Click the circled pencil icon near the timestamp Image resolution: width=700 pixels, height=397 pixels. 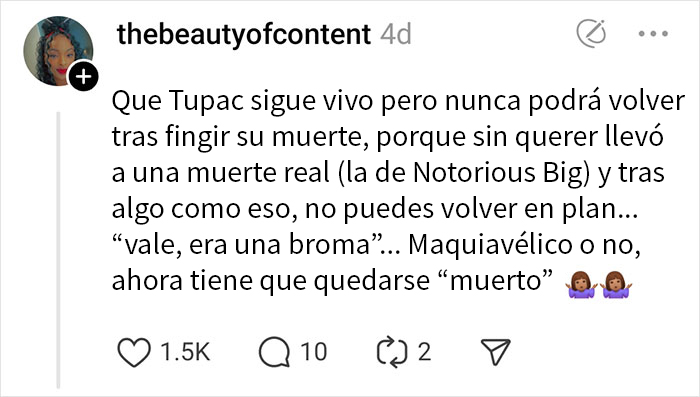(591, 33)
